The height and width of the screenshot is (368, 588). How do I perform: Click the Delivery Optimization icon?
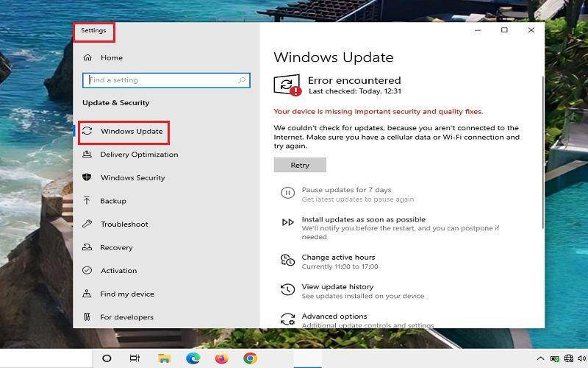(x=87, y=154)
